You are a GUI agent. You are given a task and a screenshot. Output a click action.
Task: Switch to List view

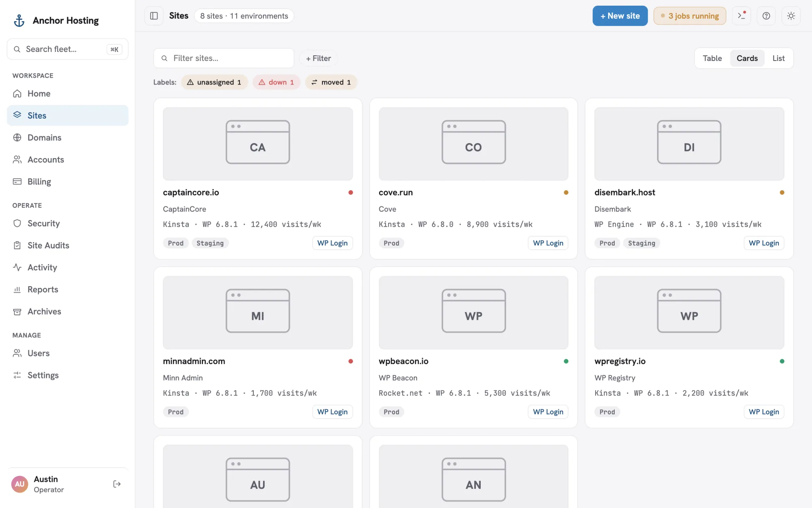[x=778, y=58]
